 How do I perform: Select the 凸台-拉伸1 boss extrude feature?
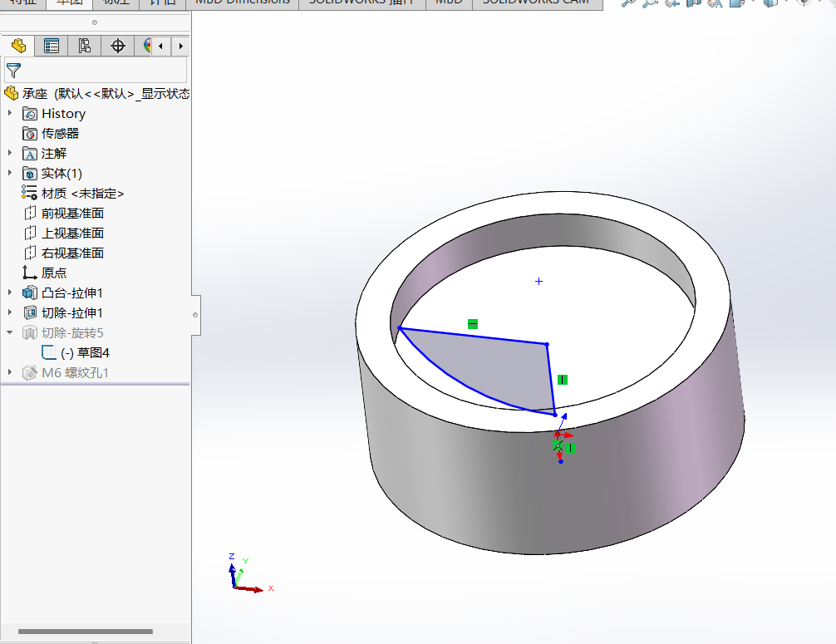tap(62, 293)
